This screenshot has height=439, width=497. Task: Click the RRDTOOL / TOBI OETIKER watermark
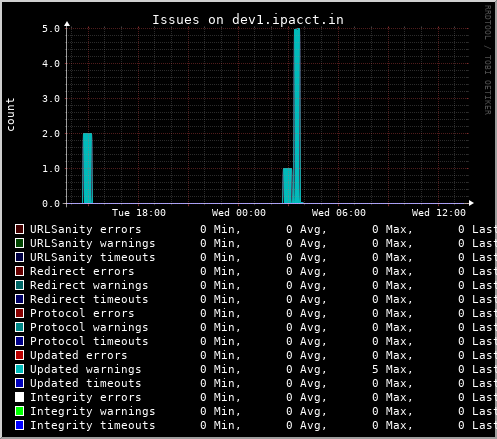click(487, 60)
